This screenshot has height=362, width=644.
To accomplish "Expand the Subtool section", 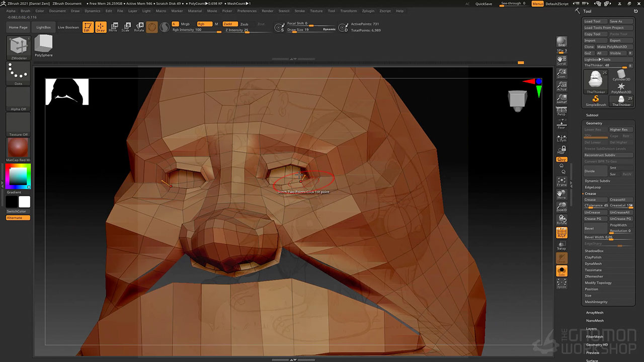I will point(592,115).
